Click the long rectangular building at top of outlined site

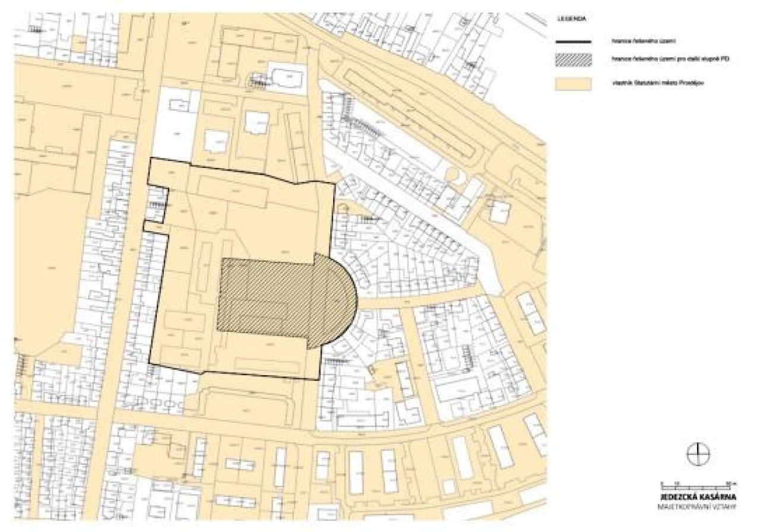pos(232,190)
